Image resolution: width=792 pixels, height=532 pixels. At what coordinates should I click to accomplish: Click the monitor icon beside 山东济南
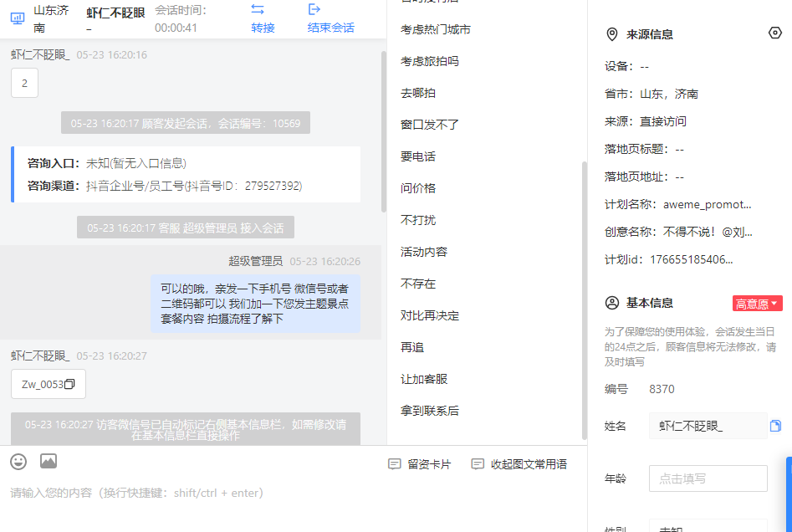click(x=18, y=18)
